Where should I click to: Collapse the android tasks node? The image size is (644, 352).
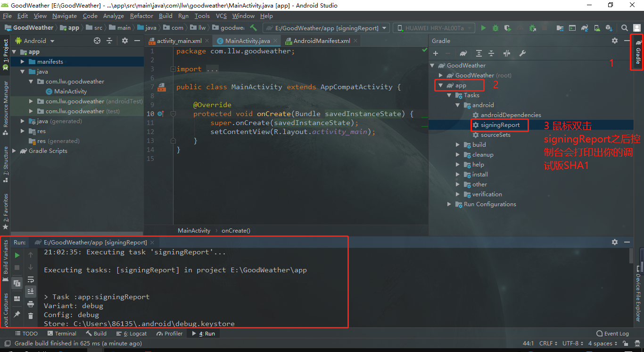click(x=458, y=105)
